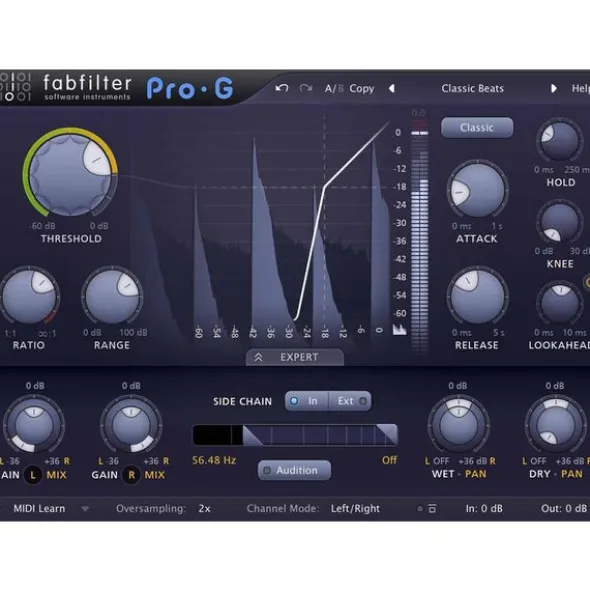Open Channel Mode Left/Right menu
590x591 pixels.
[x=355, y=508]
